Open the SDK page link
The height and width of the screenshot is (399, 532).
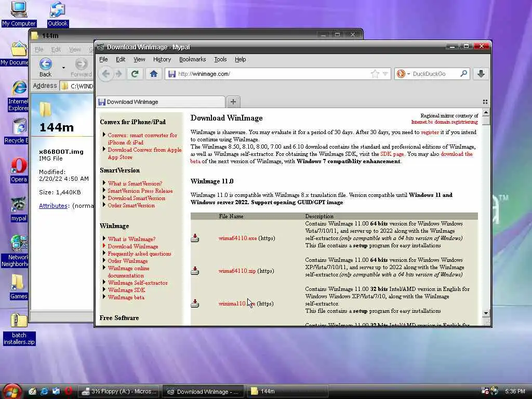pyautogui.click(x=392, y=154)
